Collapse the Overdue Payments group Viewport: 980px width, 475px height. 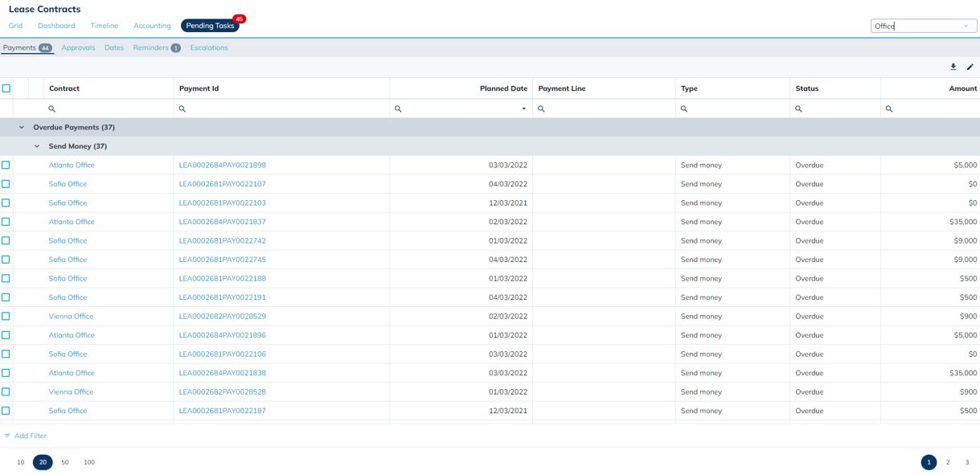(22, 127)
